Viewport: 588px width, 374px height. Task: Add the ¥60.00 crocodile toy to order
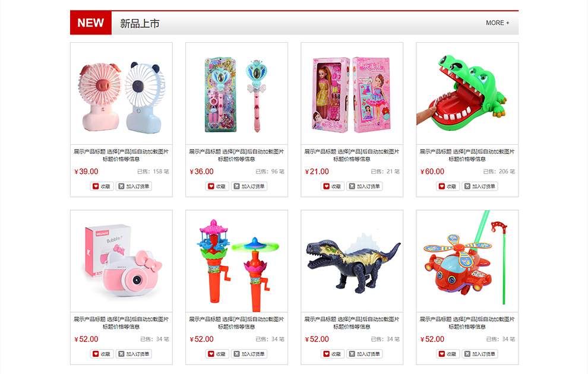tap(480, 186)
